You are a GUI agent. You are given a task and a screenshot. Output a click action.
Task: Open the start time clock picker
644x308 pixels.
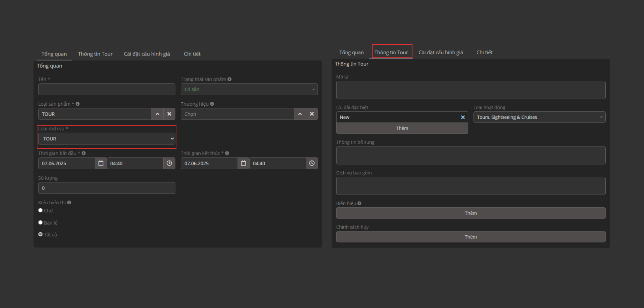click(169, 163)
